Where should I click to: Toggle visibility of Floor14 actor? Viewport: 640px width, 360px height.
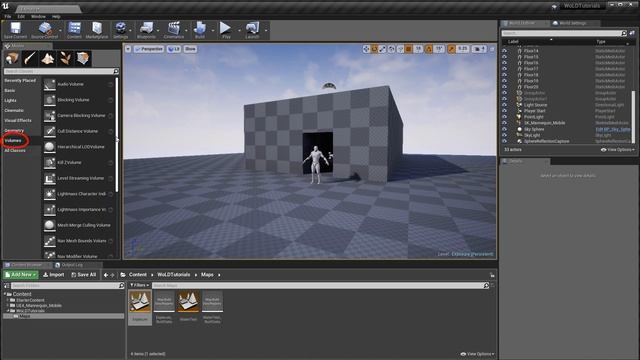click(x=504, y=51)
